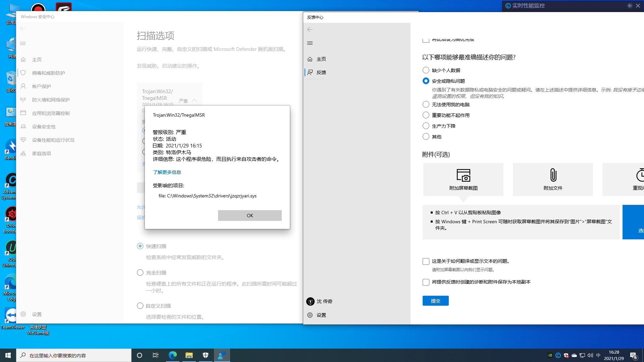Open Microsoft Edge from the taskbar
This screenshot has width=644, height=362.
[x=173, y=355]
